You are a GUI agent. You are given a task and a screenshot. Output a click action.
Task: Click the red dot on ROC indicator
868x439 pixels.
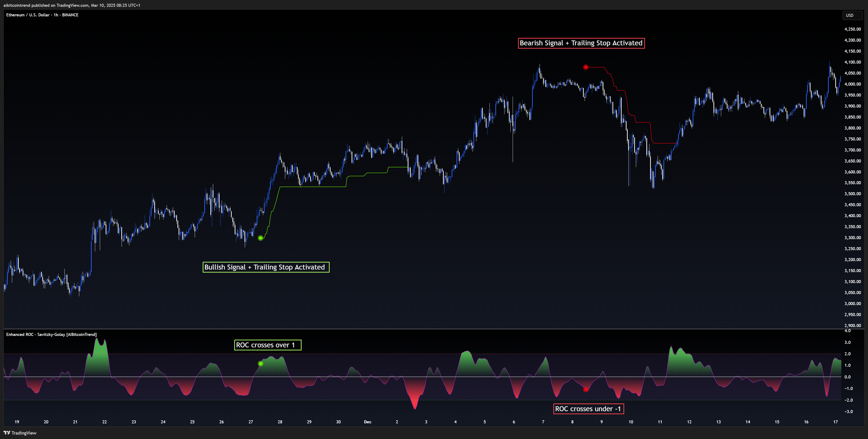586,389
